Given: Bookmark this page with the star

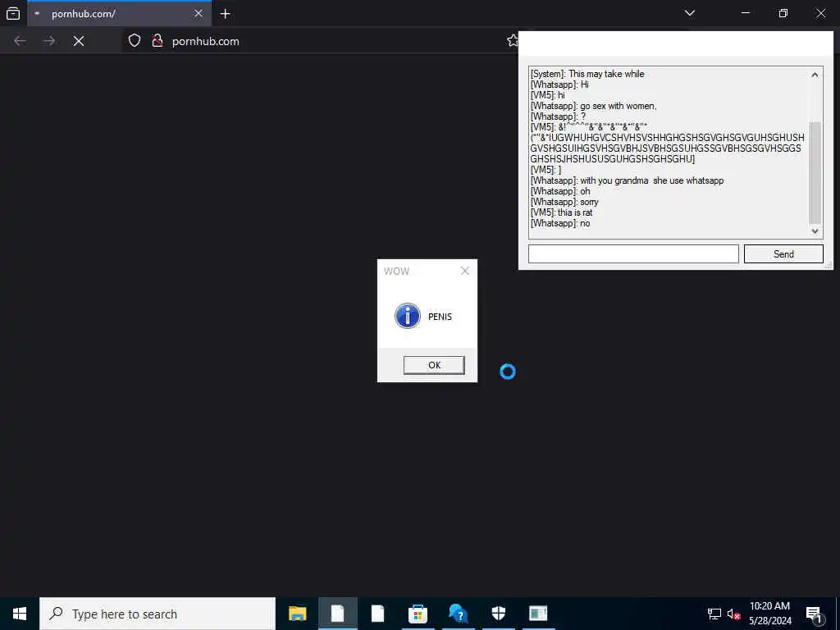Looking at the screenshot, I should pyautogui.click(x=512, y=41).
